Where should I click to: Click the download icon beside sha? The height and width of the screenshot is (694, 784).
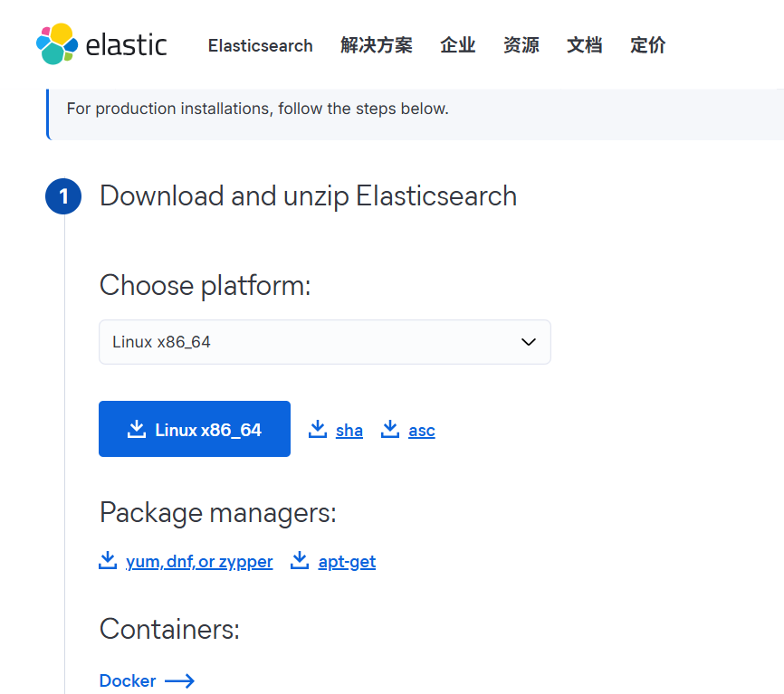click(318, 429)
